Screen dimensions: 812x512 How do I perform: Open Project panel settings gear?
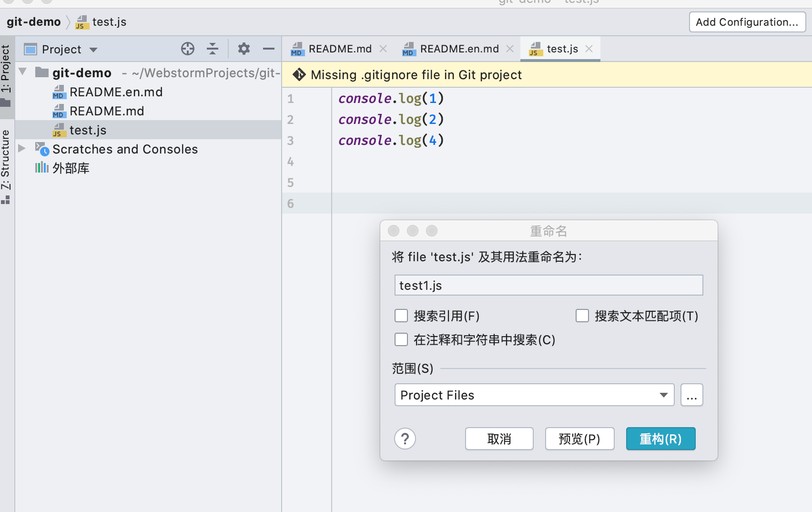244,49
